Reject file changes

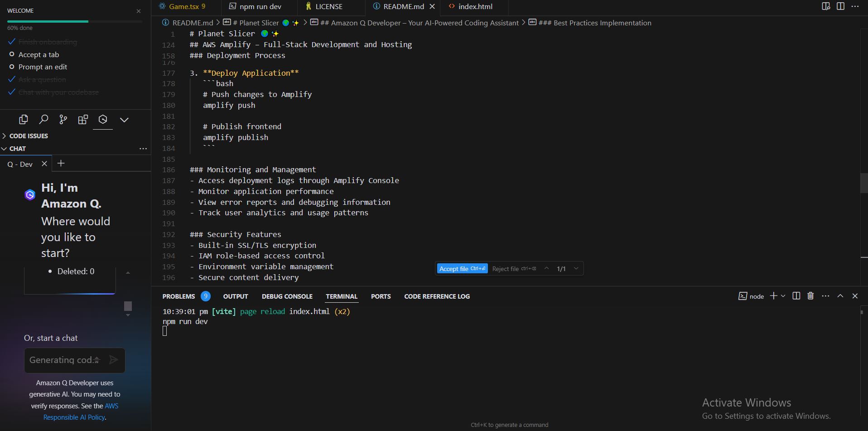514,268
